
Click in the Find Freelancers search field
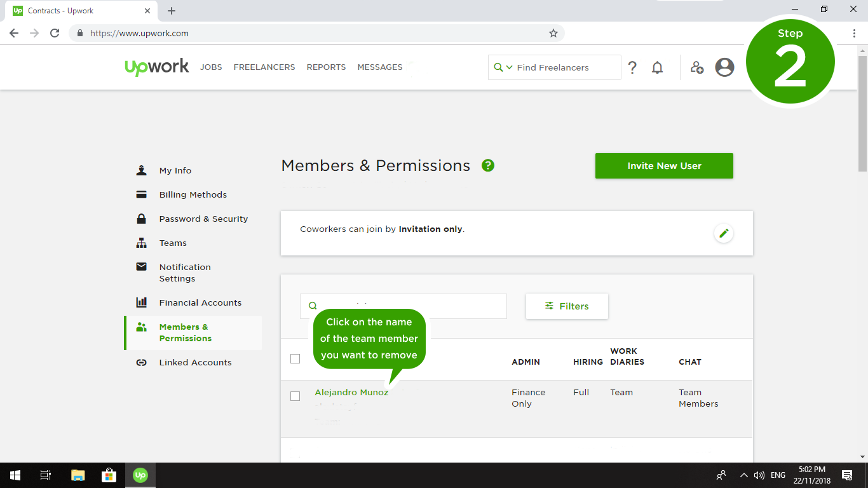click(566, 67)
